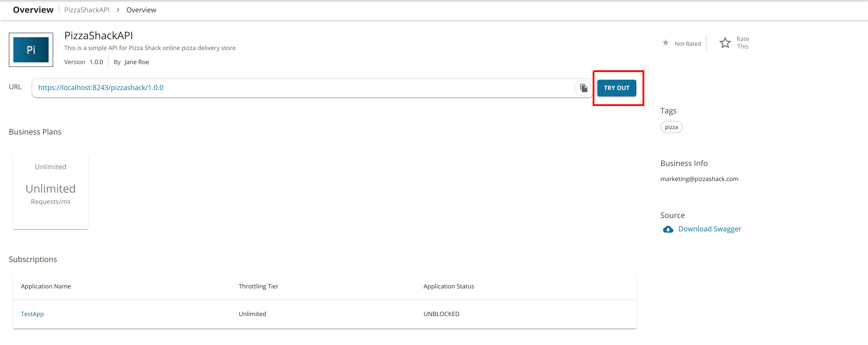The width and height of the screenshot is (868, 345).
Task: Select the Unlimited business plan card
Action: [x=51, y=191]
